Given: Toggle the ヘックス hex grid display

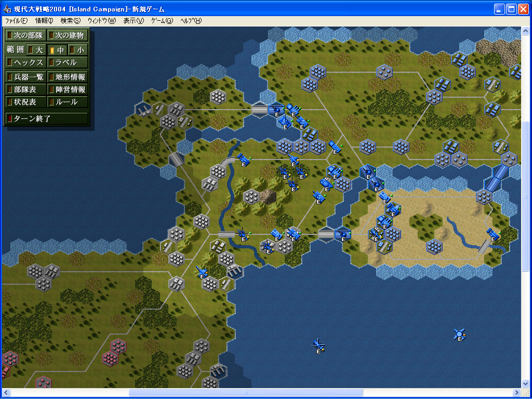Looking at the screenshot, I should tap(25, 62).
